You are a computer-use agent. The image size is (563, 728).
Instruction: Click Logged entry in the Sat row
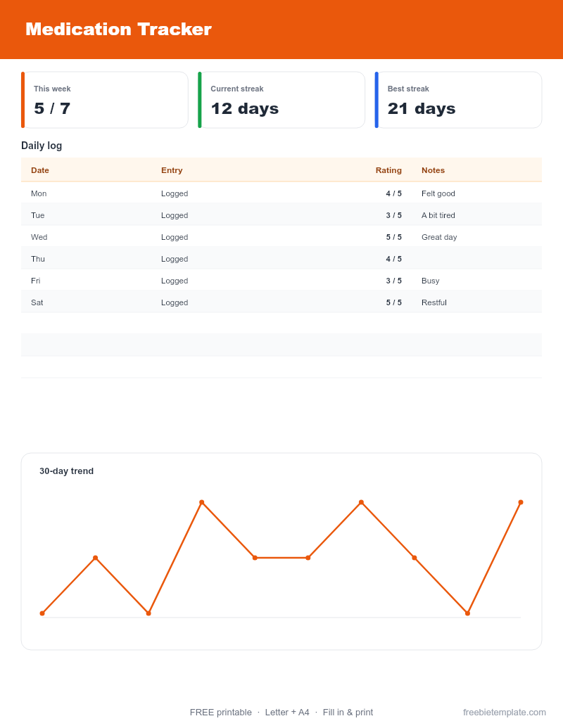point(175,303)
